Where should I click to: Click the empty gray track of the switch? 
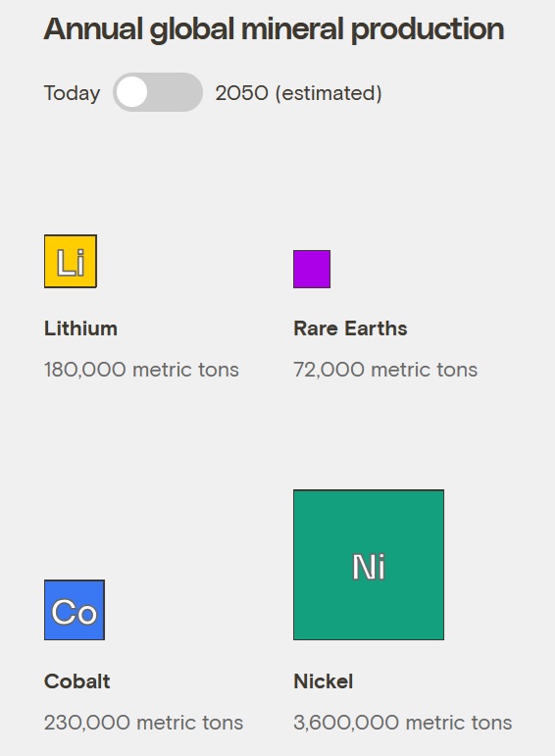click(176, 92)
